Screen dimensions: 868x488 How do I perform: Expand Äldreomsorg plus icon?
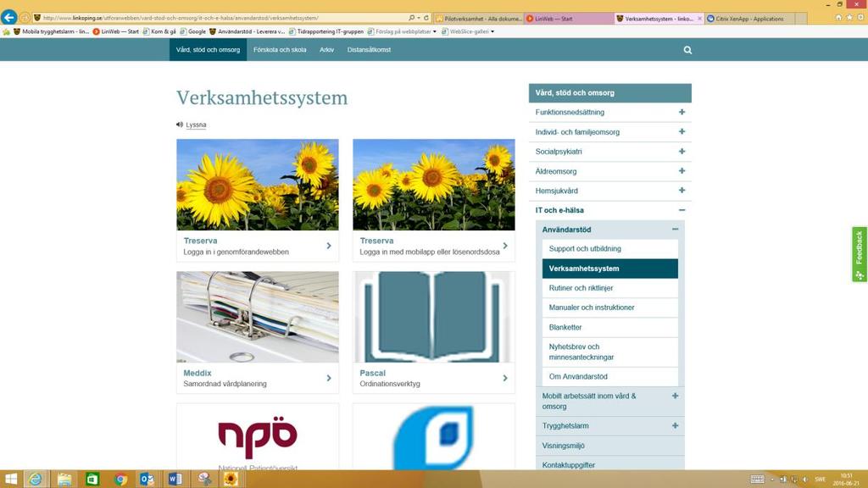click(x=682, y=171)
